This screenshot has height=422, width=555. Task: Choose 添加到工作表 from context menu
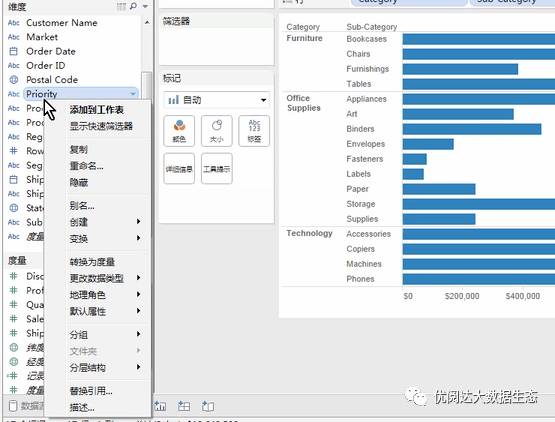(x=96, y=110)
